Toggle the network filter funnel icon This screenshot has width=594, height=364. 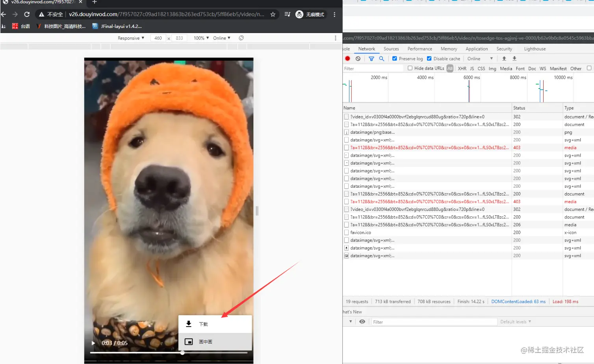371,59
